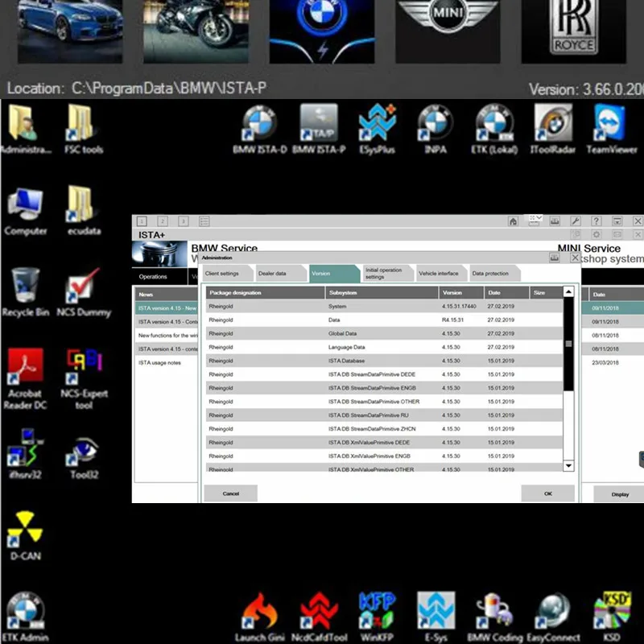The height and width of the screenshot is (644, 644).
Task: Launch the E-Sys desktop icon
Action: 436,617
